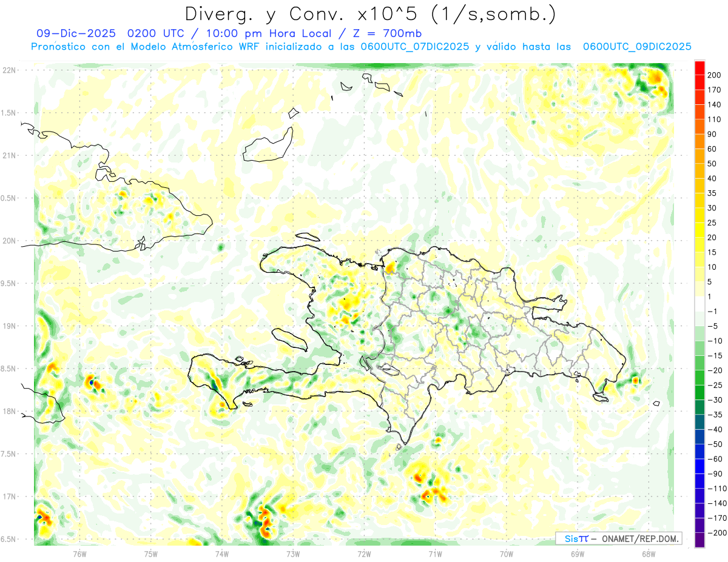Click the colorbar value "200" at top
Image resolution: width=728 pixels, height=562 pixels.
(714, 75)
